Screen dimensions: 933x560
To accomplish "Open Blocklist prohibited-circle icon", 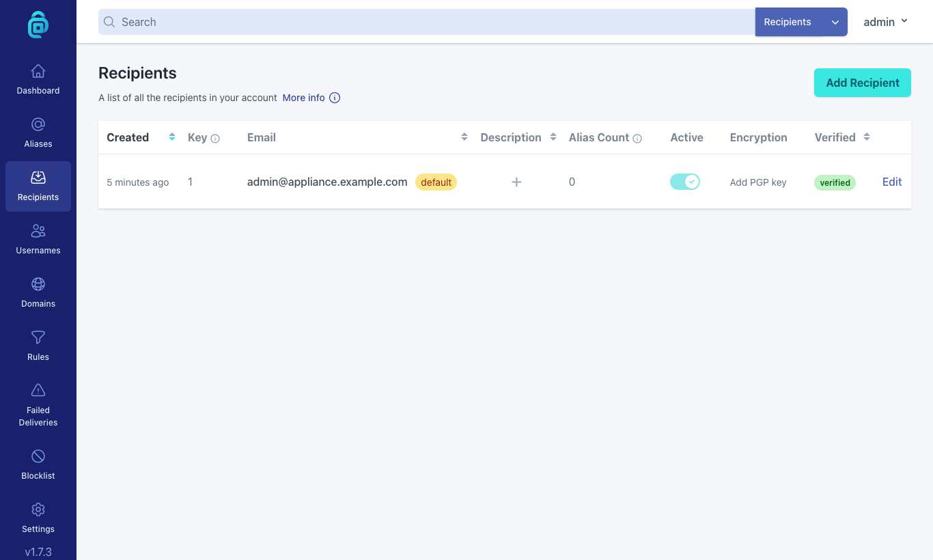I will pyautogui.click(x=38, y=456).
